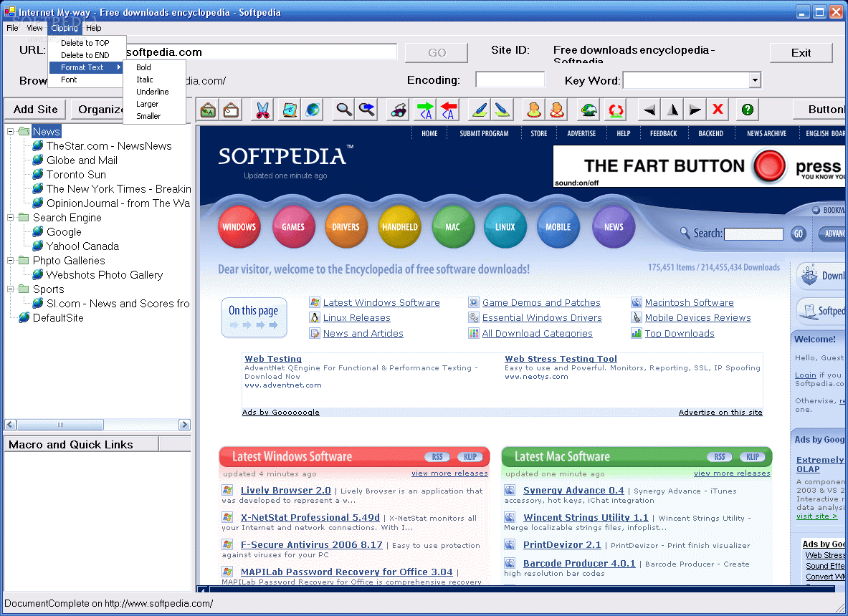Viewport: 848px width, 616px height.
Task: Select Google in the site tree
Action: tap(64, 232)
